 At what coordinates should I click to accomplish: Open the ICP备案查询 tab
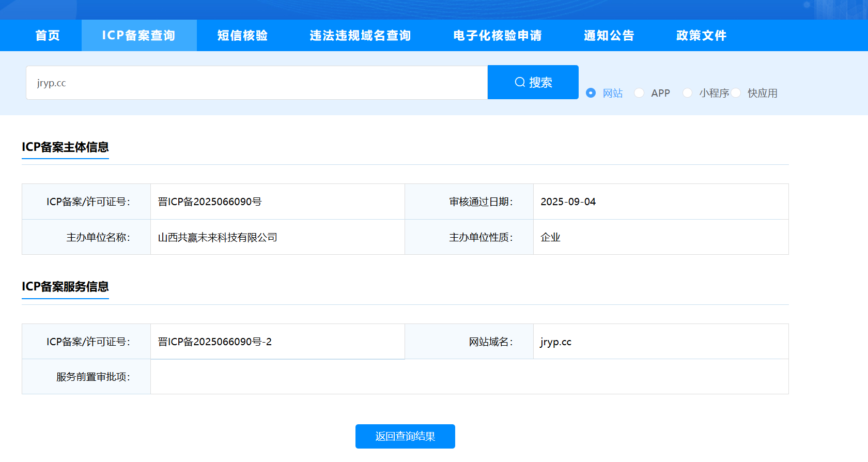139,35
